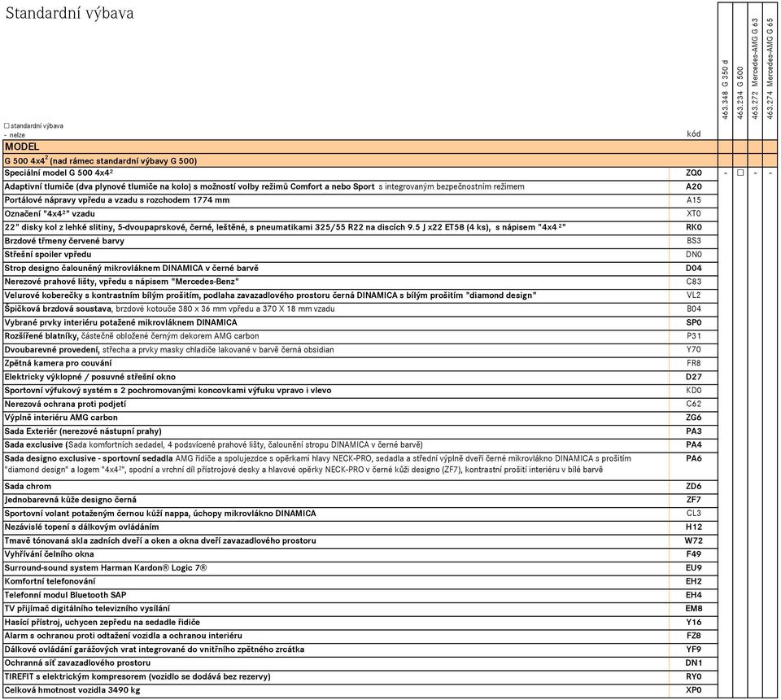This screenshot has height=700, width=781.
Task: Click code "RY0" for TIREFIT
Action: click(x=693, y=676)
